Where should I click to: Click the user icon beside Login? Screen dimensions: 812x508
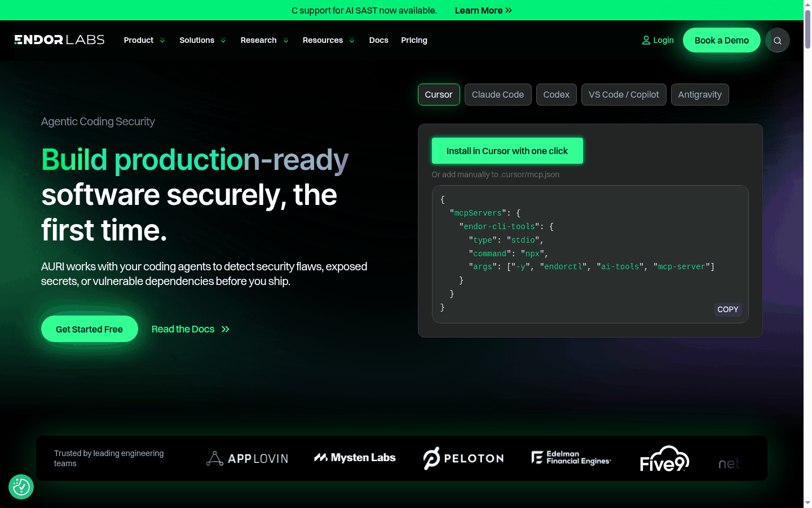pos(646,40)
